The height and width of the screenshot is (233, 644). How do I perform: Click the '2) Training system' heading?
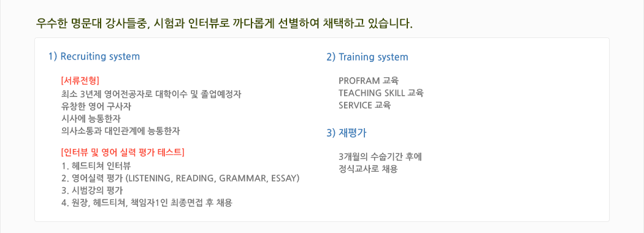tap(367, 57)
